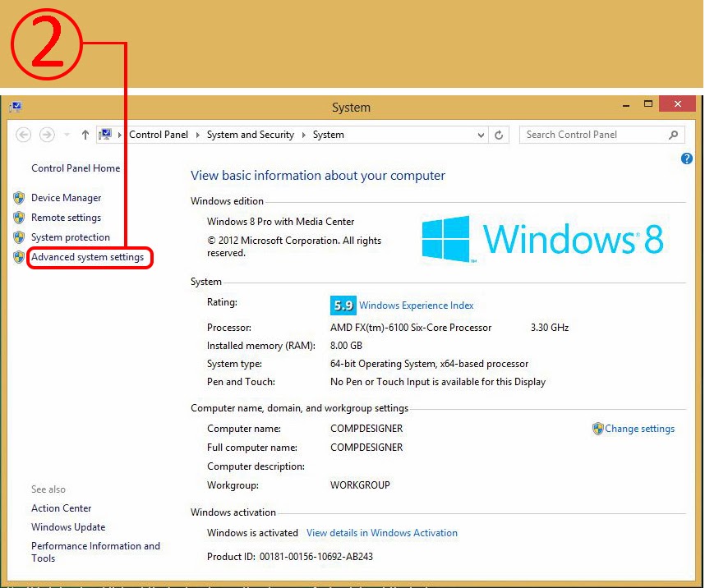This screenshot has height=588, width=705.
Task: Click the Back navigation arrow
Action: [x=23, y=135]
